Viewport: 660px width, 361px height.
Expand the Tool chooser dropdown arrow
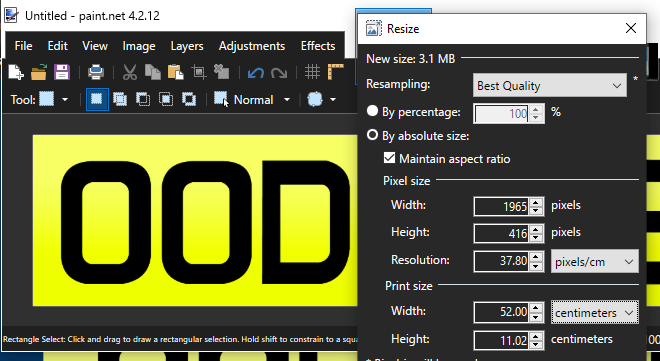pos(65,100)
